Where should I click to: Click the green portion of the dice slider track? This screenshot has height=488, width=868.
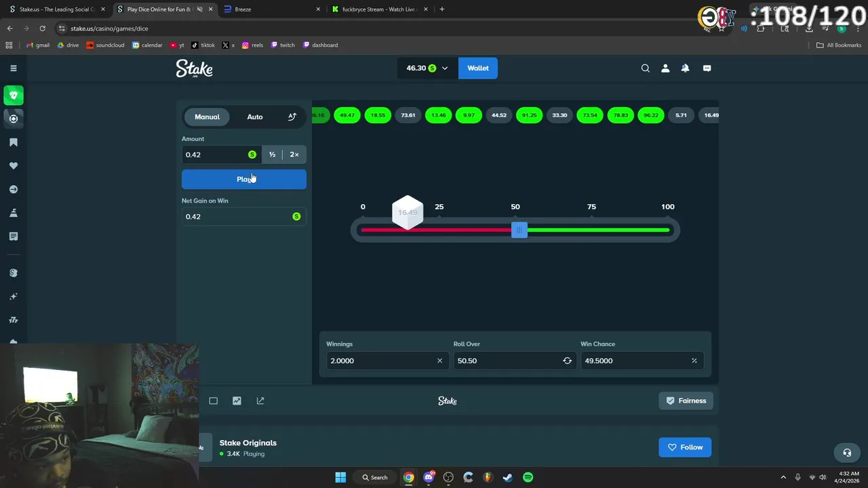pyautogui.click(x=599, y=230)
